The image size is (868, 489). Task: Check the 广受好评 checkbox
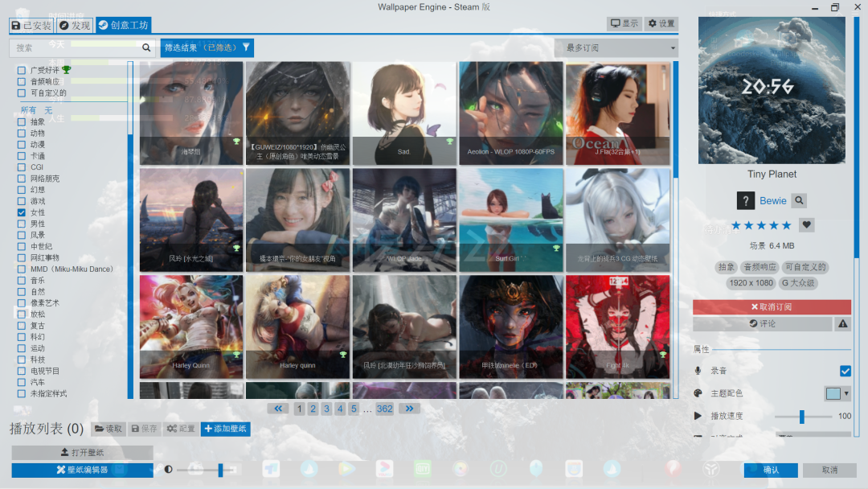pyautogui.click(x=21, y=70)
